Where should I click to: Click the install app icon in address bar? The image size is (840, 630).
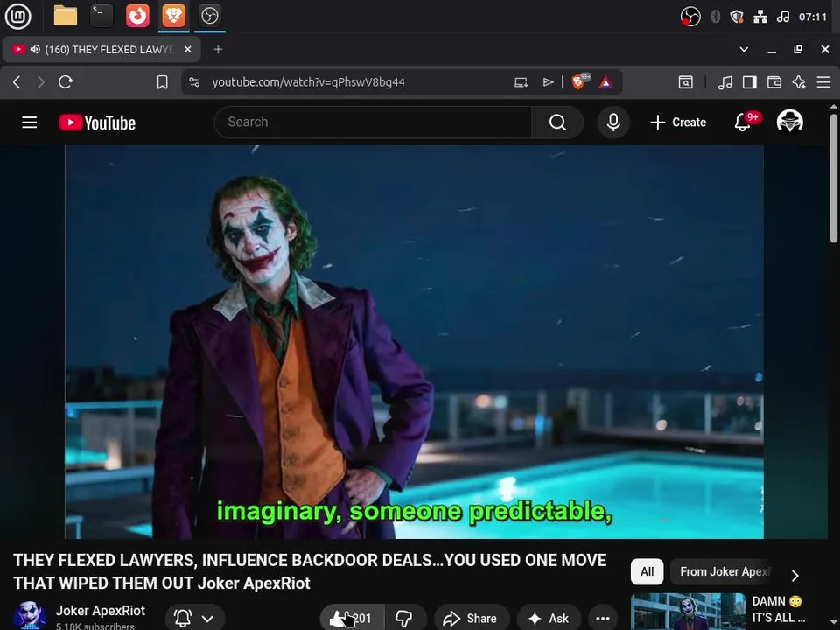click(521, 82)
